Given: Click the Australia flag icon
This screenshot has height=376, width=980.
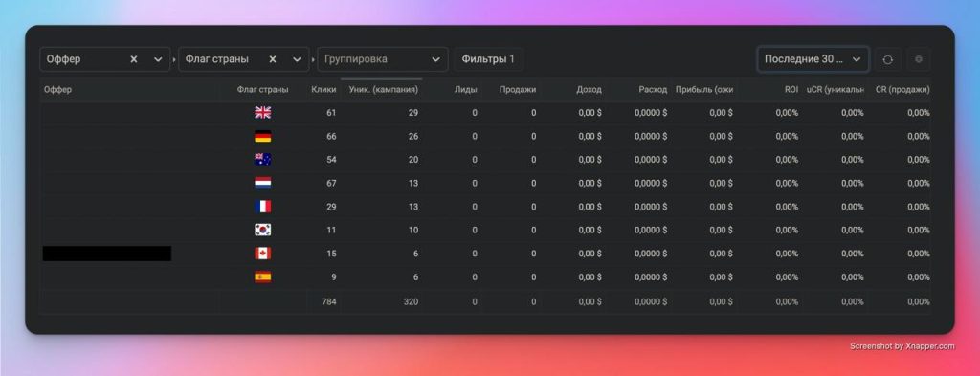Looking at the screenshot, I should pyautogui.click(x=262, y=159).
